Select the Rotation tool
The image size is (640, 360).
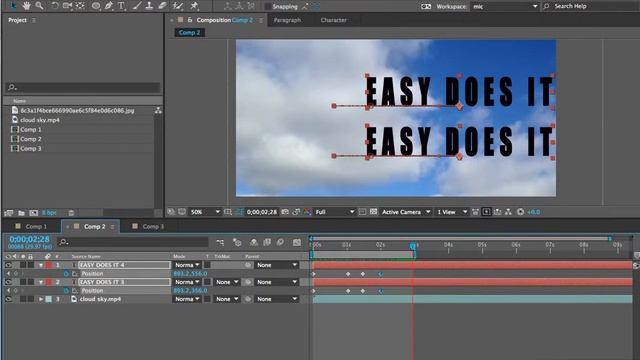click(x=55, y=6)
